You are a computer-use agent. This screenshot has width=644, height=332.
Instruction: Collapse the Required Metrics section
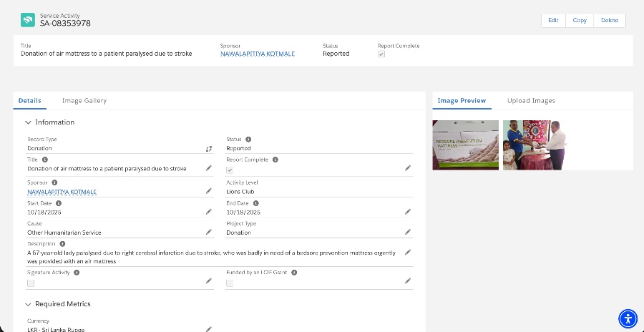[28, 304]
